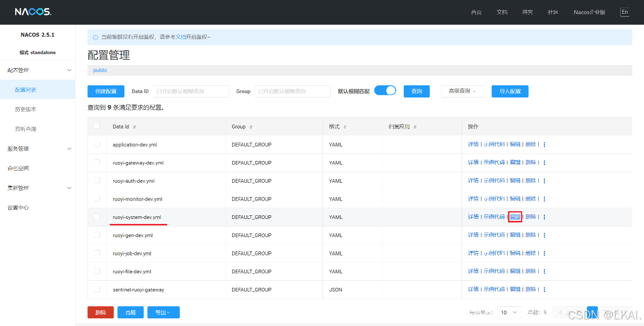The image size is (644, 326).
Task: Open more actions menu for ruoyi-gateway-dev.yml
Action: (x=544, y=163)
